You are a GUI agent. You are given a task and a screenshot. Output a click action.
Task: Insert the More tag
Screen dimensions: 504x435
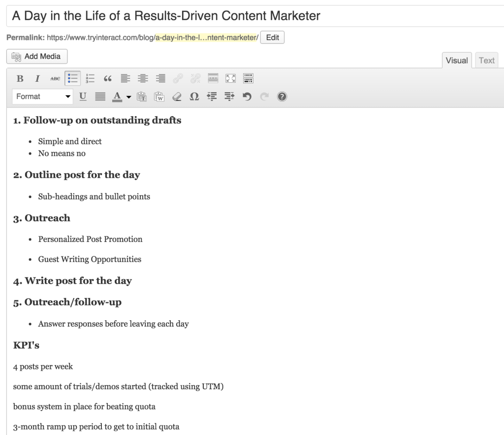[x=213, y=78]
